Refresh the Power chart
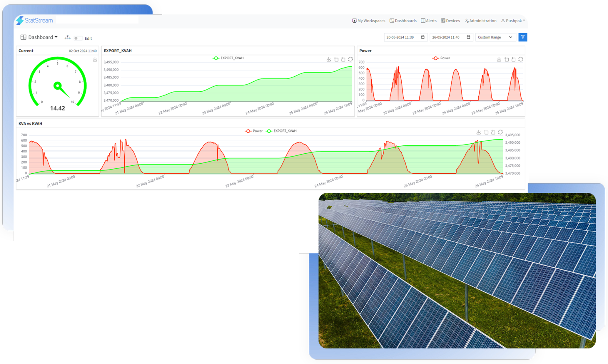Image resolution: width=608 pixels, height=364 pixels. pos(521,59)
